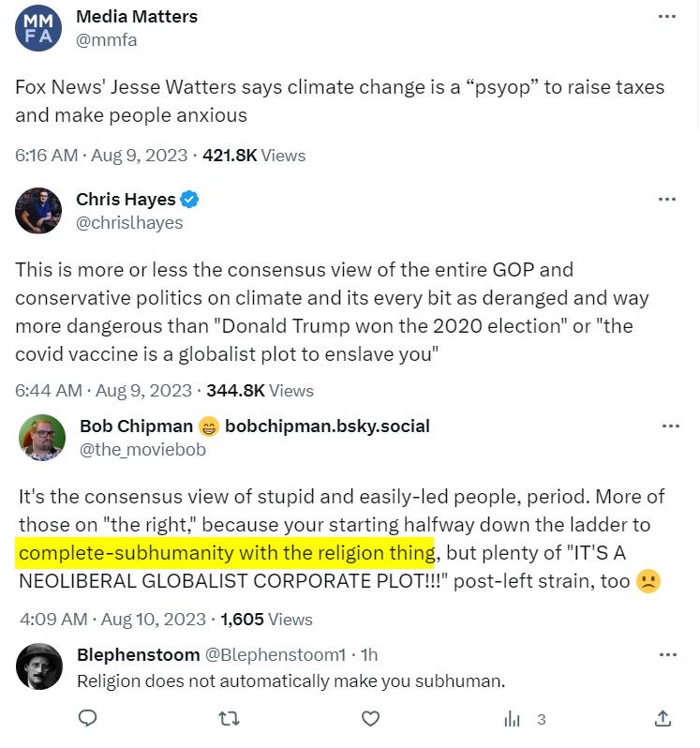Click the 1h timestamp on Blephenstoom reply
This screenshot has height=748, width=700.
[x=368, y=654]
